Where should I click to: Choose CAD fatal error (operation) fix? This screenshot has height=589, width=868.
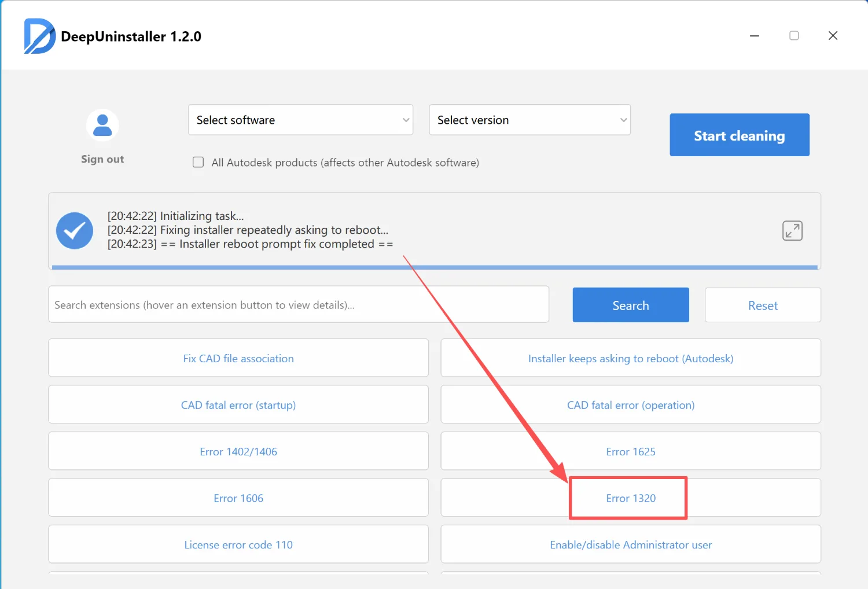pos(630,405)
